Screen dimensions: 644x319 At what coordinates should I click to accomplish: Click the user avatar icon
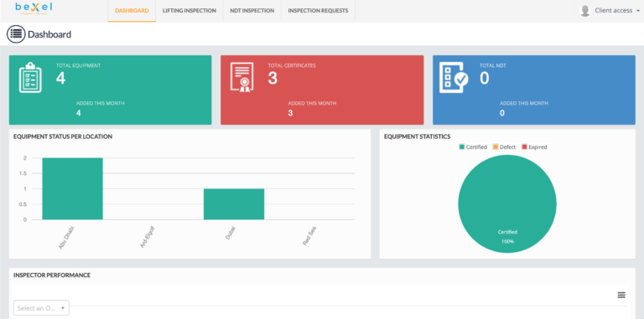pos(584,11)
